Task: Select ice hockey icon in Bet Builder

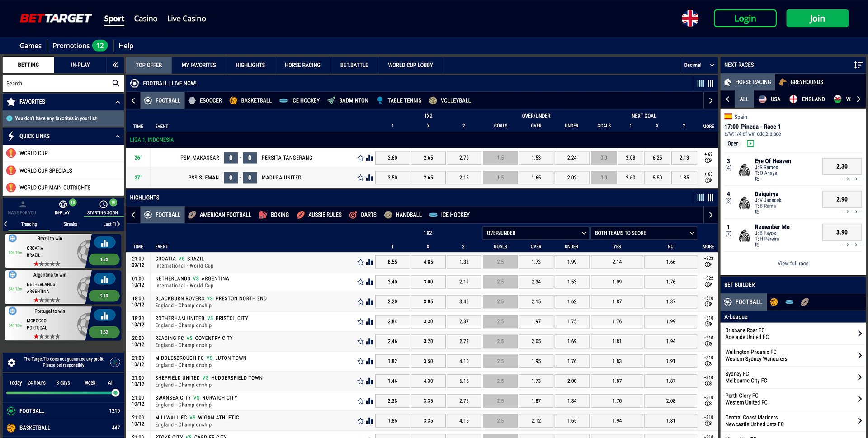Action: [789, 302]
